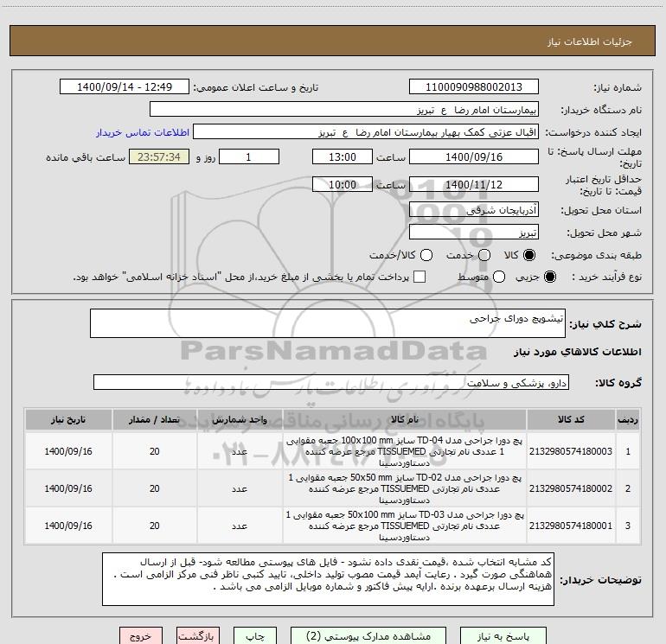This screenshot has height=644, width=666.
Task: Click مشاهده مدارک پیوستی (2) button
Action: coord(368,636)
